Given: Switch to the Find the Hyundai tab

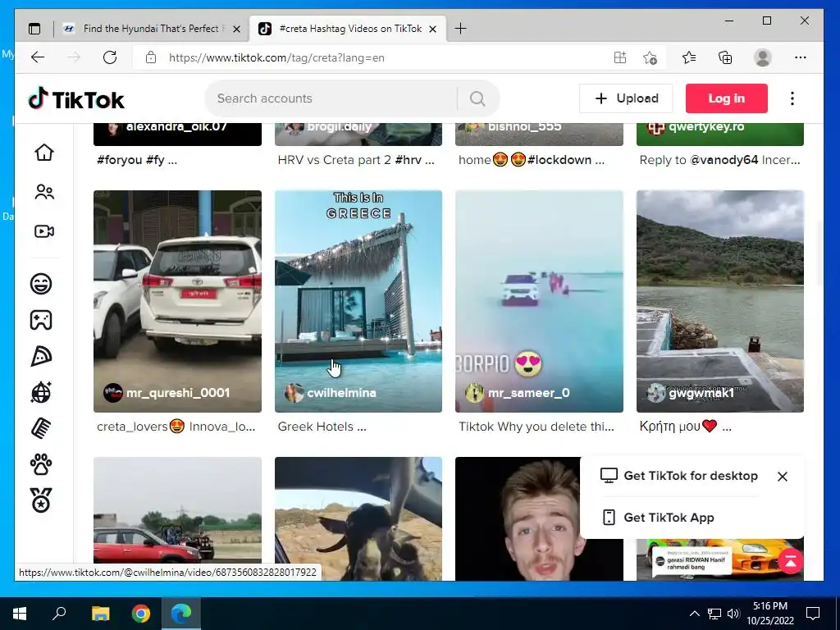Looking at the screenshot, I should point(153,29).
